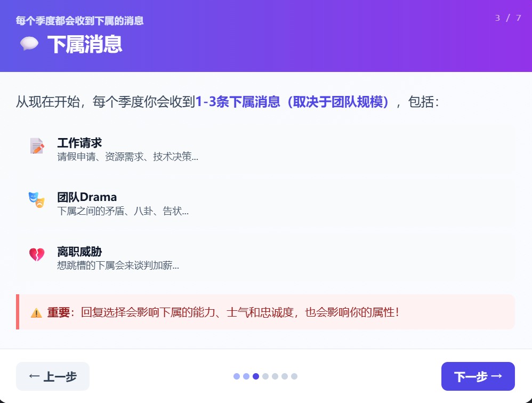Jump to the last pagination dot
Image resolution: width=532 pixels, height=403 pixels.
[294, 376]
